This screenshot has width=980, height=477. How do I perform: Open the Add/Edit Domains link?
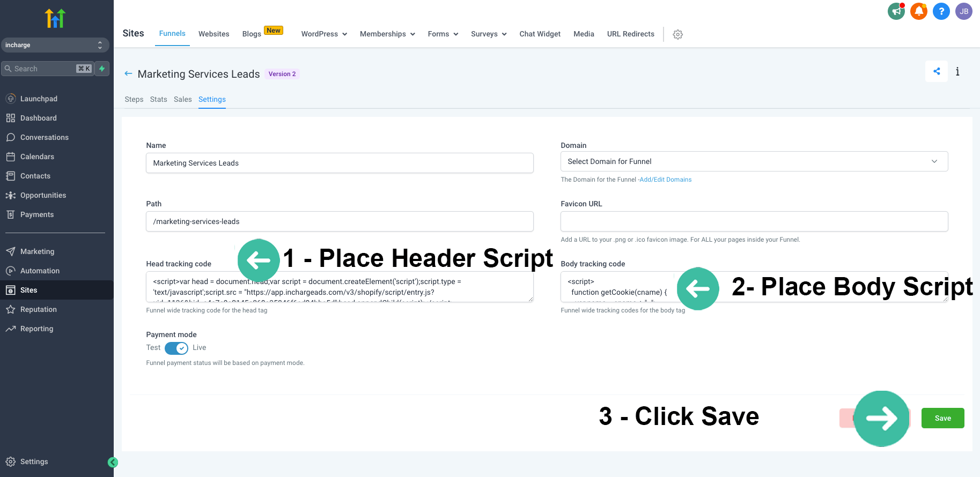click(x=666, y=180)
